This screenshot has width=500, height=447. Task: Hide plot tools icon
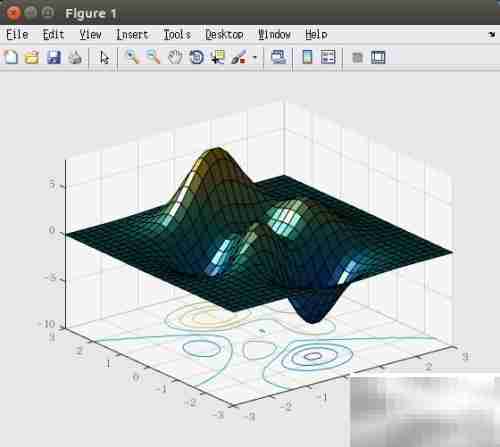click(x=357, y=57)
